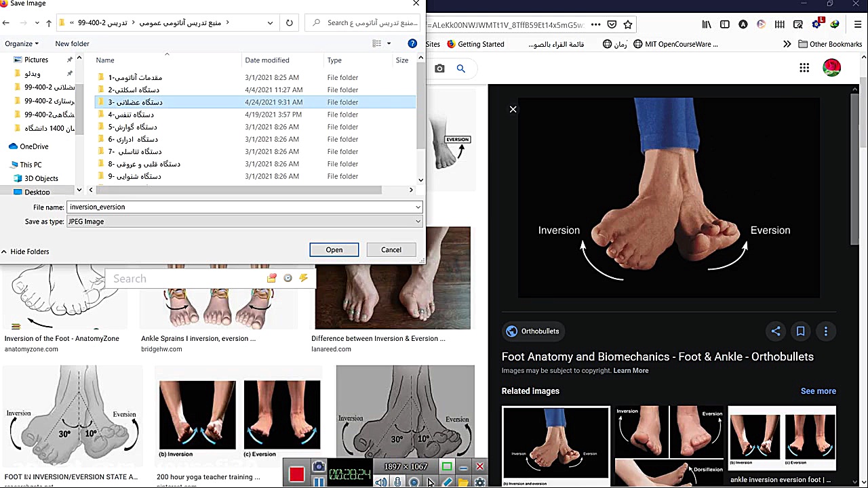Open Firefox Library icon
The width and height of the screenshot is (868, 488).
(x=707, y=24)
